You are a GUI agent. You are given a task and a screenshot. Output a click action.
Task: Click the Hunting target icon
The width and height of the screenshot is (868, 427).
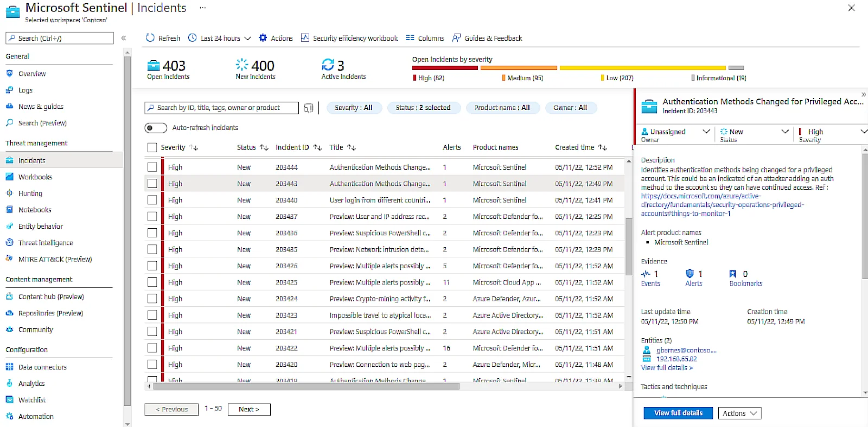point(9,193)
